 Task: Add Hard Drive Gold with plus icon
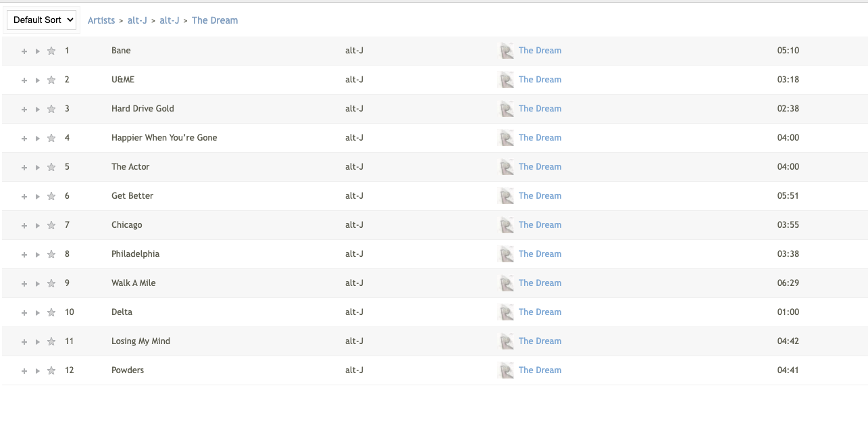pyautogui.click(x=24, y=109)
